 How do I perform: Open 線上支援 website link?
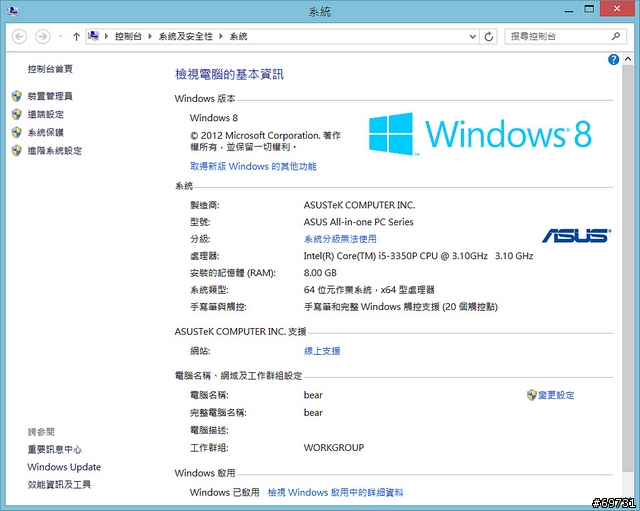(x=322, y=351)
